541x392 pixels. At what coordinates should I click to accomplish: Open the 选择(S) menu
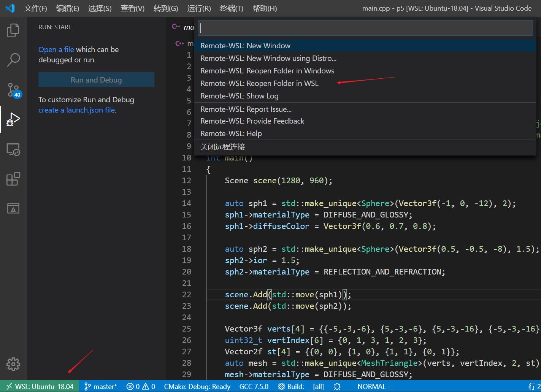100,8
